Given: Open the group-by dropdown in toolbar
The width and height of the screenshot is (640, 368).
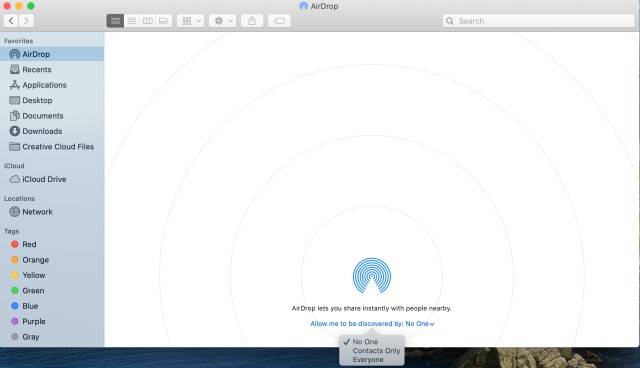Looking at the screenshot, I should click(191, 21).
